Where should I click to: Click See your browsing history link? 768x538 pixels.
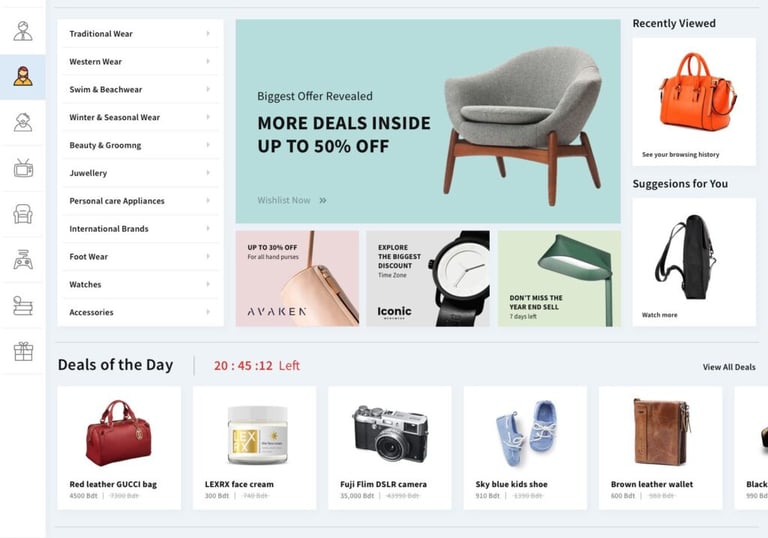pyautogui.click(x=680, y=154)
